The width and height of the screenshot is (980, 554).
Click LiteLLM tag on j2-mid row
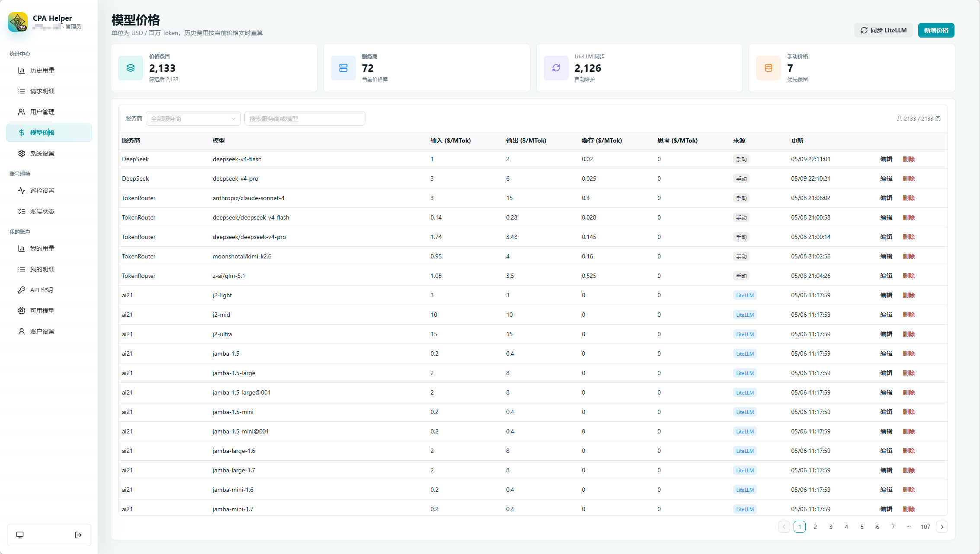[x=745, y=315]
